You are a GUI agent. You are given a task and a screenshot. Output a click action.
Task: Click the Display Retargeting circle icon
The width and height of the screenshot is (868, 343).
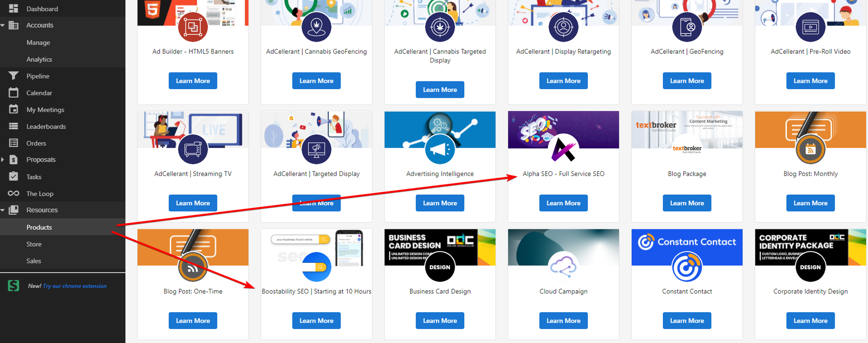pyautogui.click(x=563, y=27)
